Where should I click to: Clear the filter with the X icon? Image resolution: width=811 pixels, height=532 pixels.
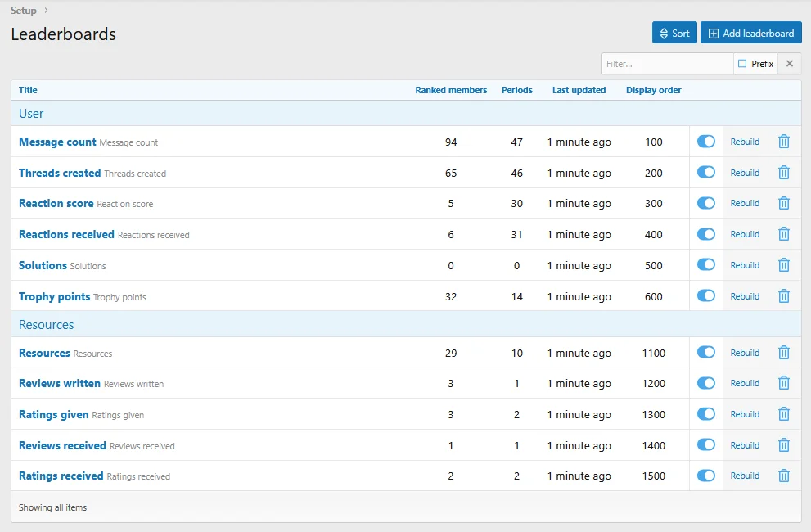point(789,64)
